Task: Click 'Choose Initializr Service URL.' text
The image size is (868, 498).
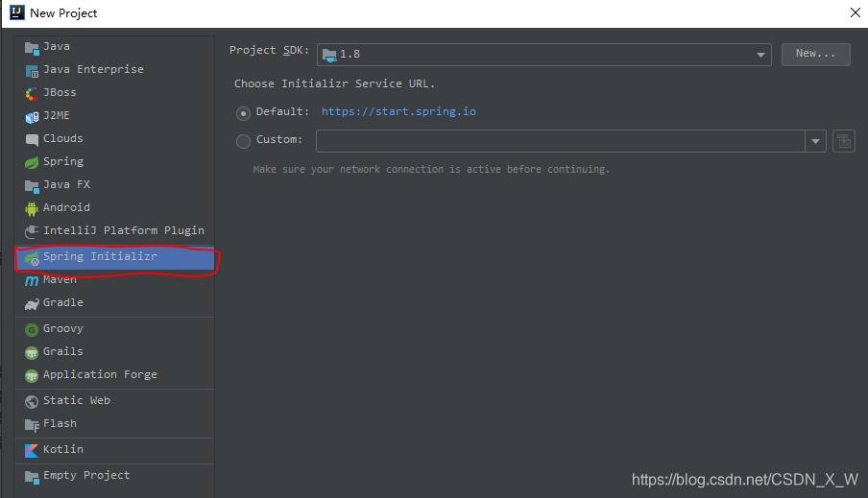Action: click(334, 83)
